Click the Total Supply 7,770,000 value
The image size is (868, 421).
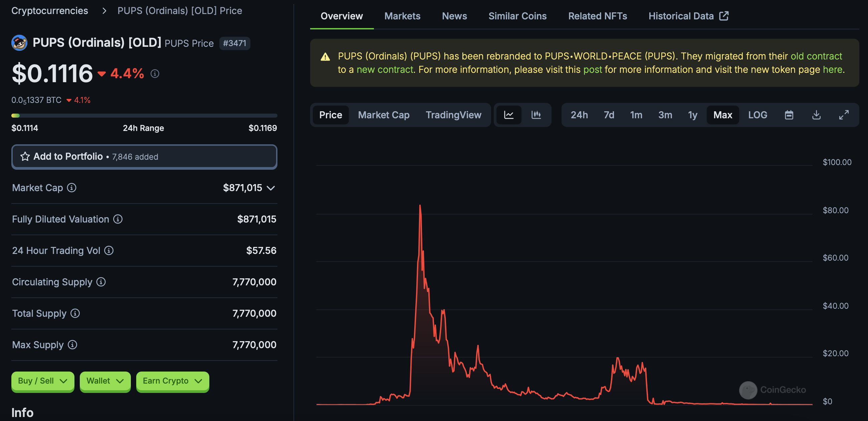(254, 313)
